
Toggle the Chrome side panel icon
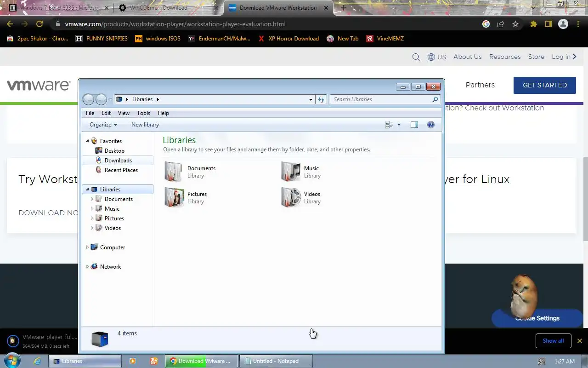coord(548,24)
